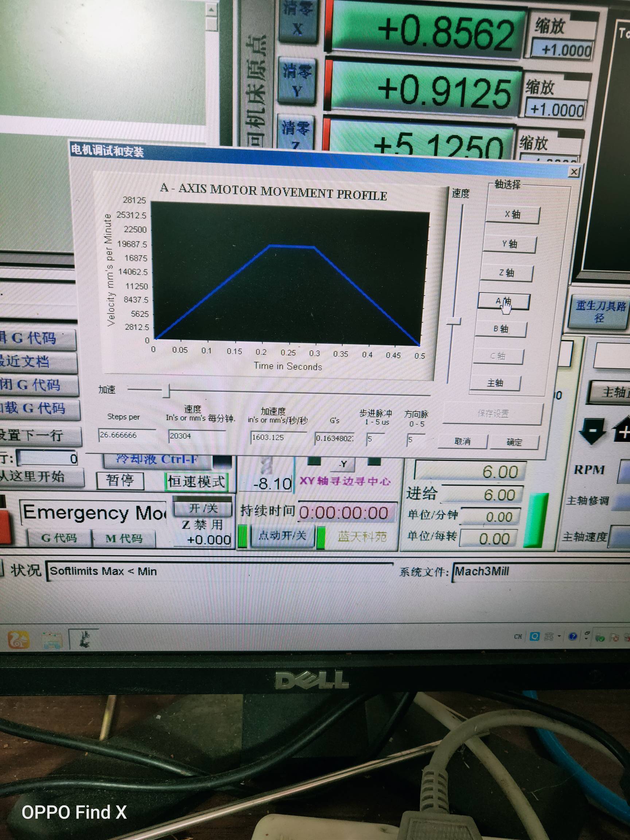Click the 蓝天科苑 label
The width and height of the screenshot is (630, 840).
pyautogui.click(x=362, y=537)
